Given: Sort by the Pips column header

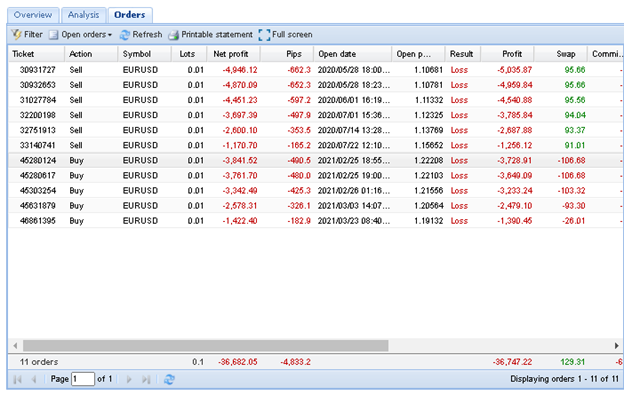Looking at the screenshot, I should 287,54.
